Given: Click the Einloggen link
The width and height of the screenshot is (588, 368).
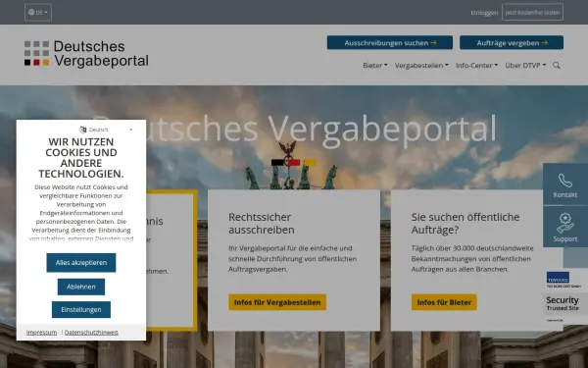Looking at the screenshot, I should pos(484,13).
